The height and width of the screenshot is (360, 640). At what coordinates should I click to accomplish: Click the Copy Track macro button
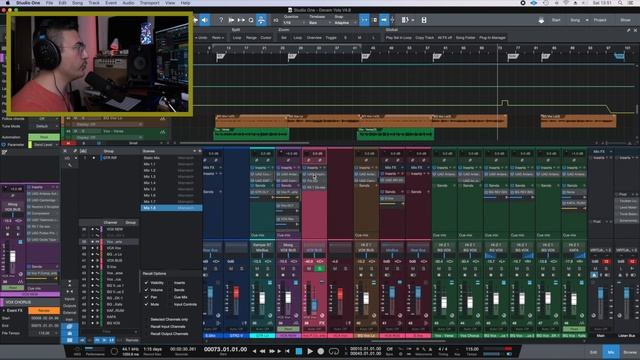pos(424,38)
